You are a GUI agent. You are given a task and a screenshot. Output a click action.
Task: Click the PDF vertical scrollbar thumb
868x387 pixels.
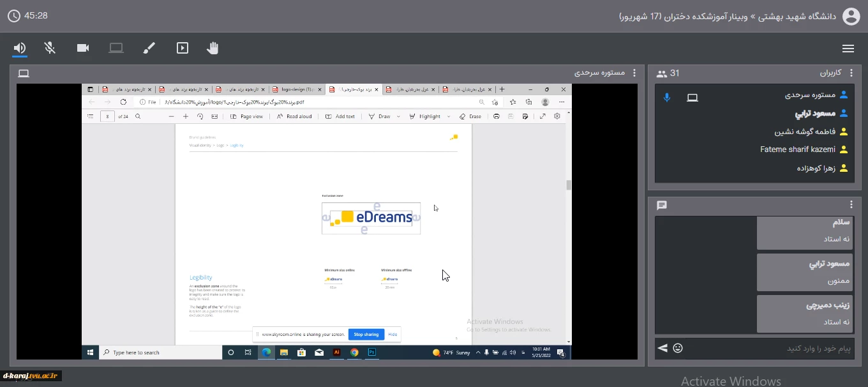[568, 185]
